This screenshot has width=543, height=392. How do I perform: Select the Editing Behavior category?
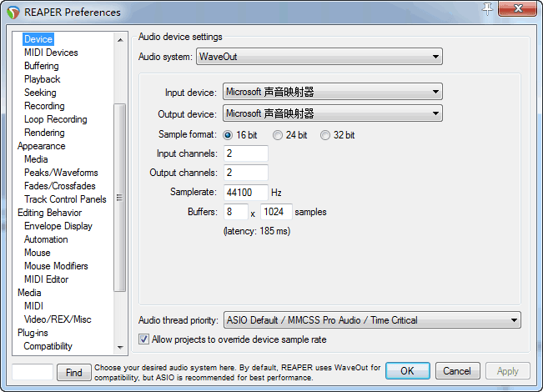(49, 213)
